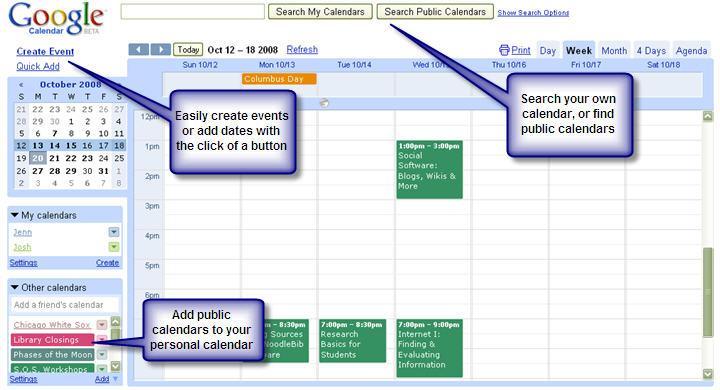Viewport: 720px width, 390px height.
Task: Click the printer icon next to Print
Action: click(x=504, y=50)
